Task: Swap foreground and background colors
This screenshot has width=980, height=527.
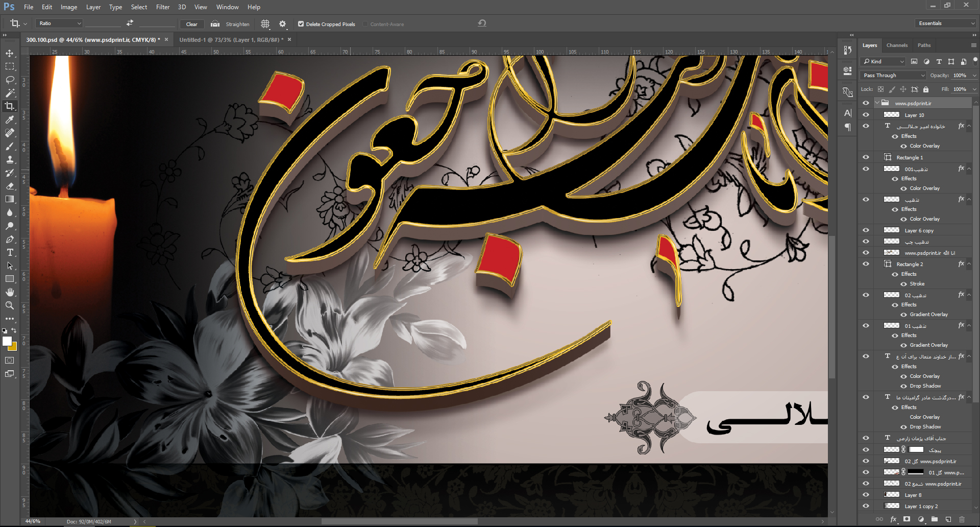Action: [x=14, y=330]
